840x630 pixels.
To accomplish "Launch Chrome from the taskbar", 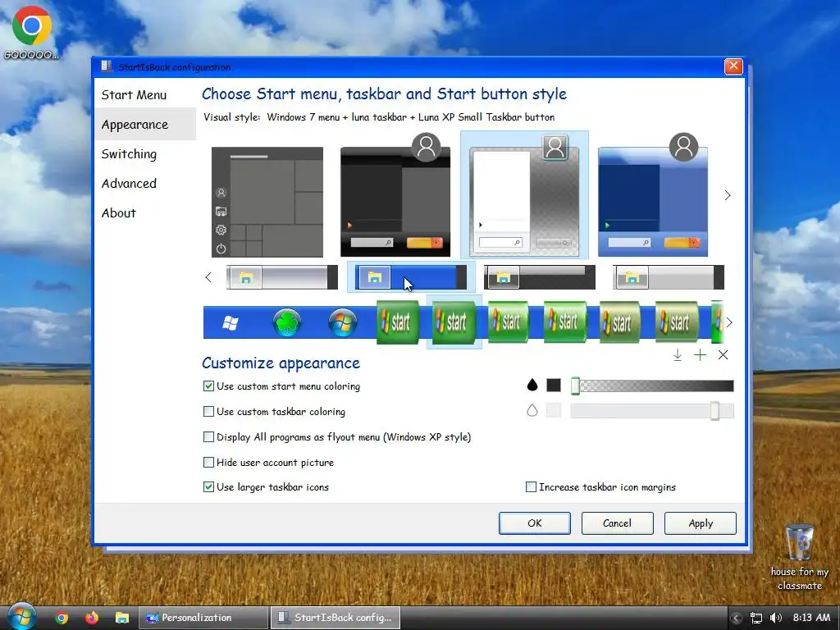I will (x=62, y=618).
